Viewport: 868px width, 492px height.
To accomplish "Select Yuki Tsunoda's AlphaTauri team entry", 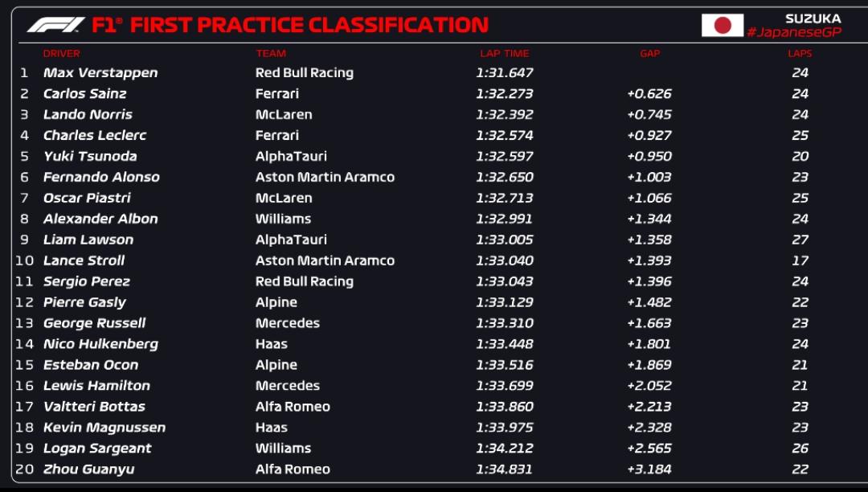I will 291,156.
